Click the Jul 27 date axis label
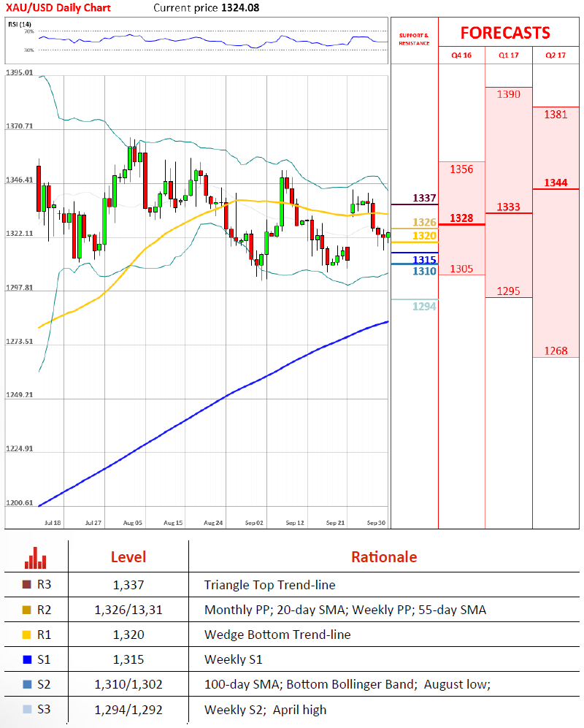This screenshot has height=728, width=584. pyautogui.click(x=93, y=523)
